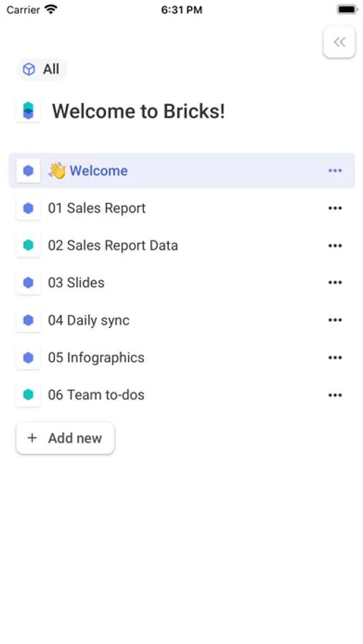Screen dimensions: 363x644
Task: Click teal hexagon icon for 02 Sales Report Data
Action: 28,245
